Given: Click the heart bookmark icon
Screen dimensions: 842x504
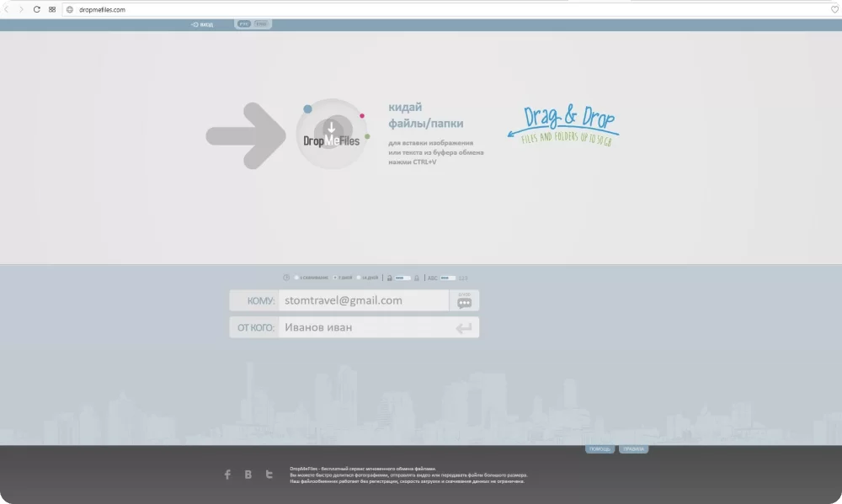Looking at the screenshot, I should click(x=834, y=9).
